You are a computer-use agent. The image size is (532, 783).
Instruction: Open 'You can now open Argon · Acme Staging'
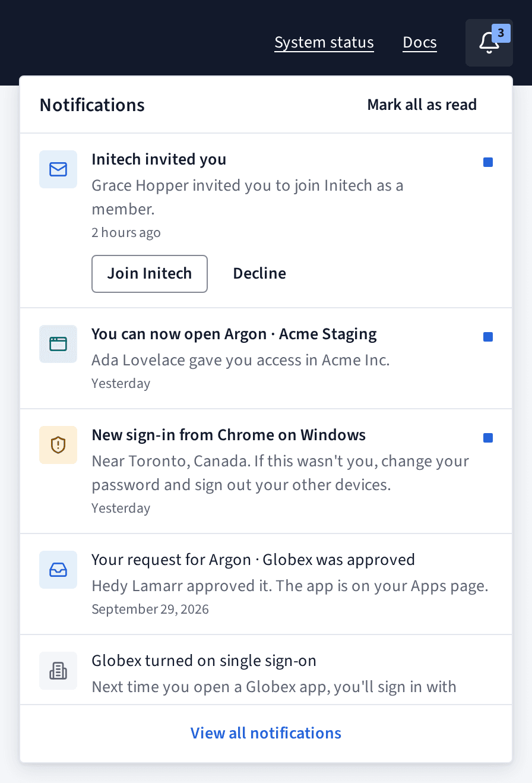[x=234, y=334]
